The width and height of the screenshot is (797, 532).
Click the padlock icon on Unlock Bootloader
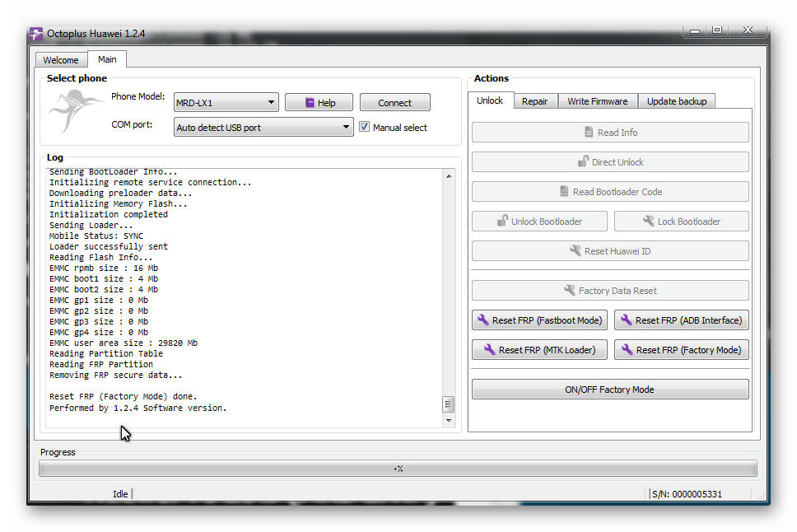[502, 221]
